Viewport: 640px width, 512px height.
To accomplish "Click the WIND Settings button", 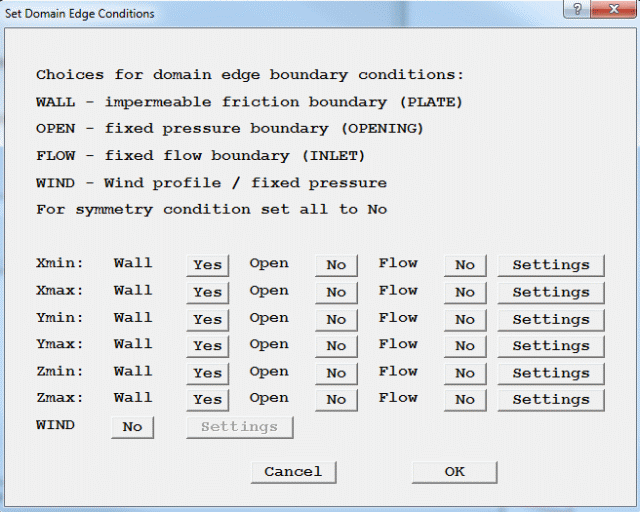I will click(x=239, y=427).
